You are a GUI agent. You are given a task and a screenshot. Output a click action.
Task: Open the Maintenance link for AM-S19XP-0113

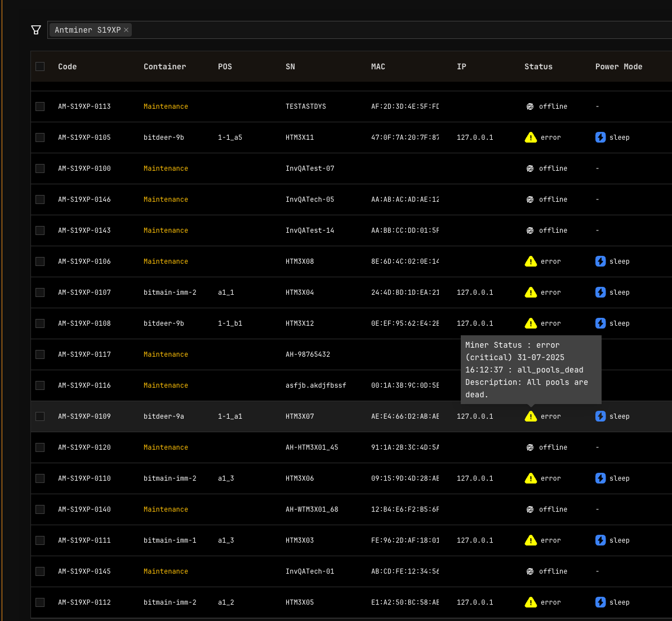166,106
